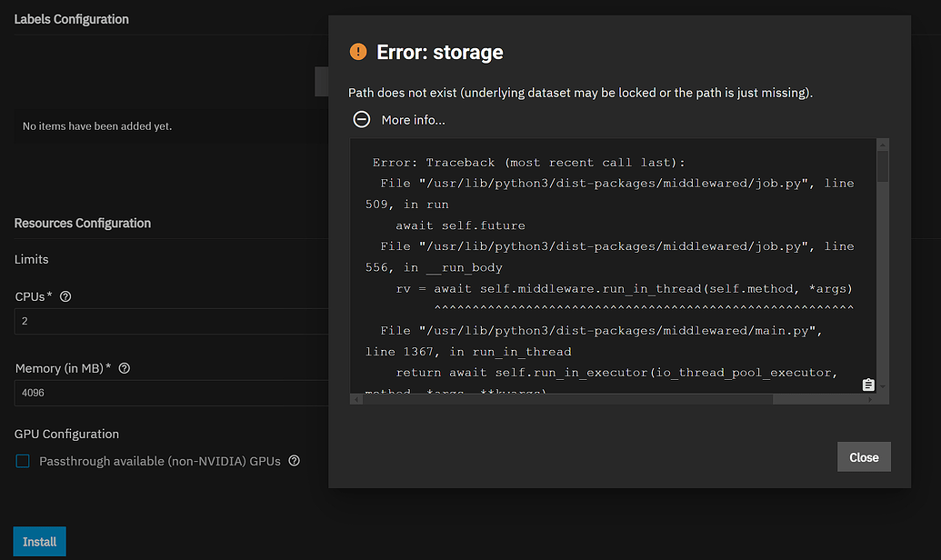Click the vertical scrollbar of the traceback box
Viewport: 941px width, 560px height.
(x=882, y=264)
